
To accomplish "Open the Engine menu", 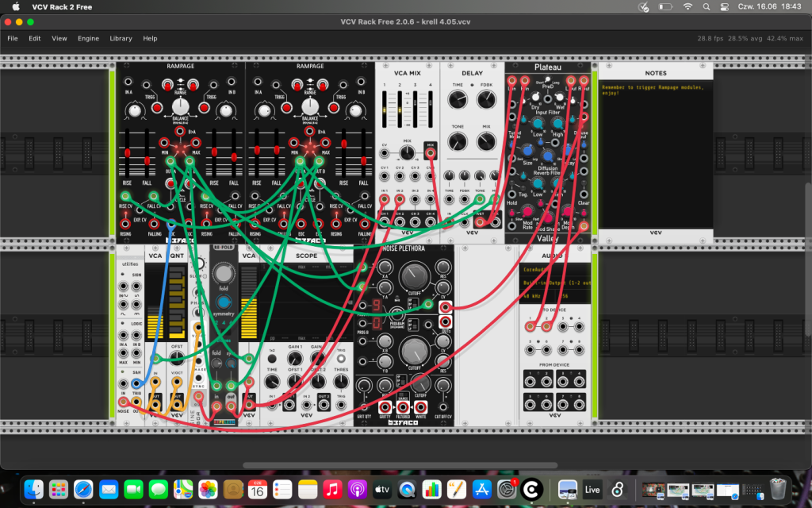I will click(88, 38).
